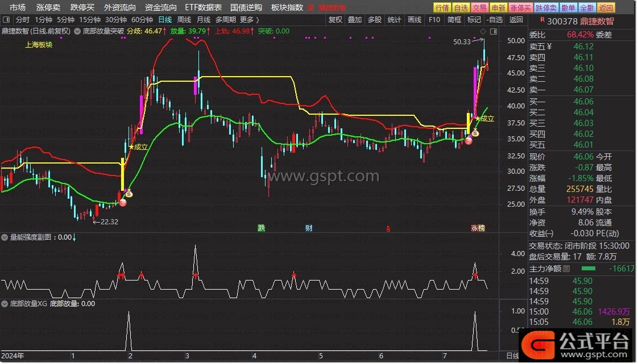The height and width of the screenshot is (364, 638).
Task: Click the 日线 period label at bottom right
Action: [512, 356]
